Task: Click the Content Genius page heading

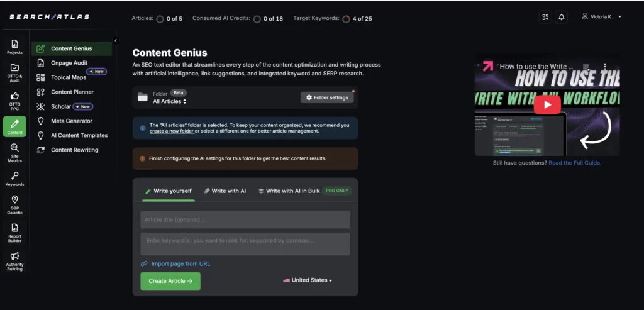Action: click(170, 53)
